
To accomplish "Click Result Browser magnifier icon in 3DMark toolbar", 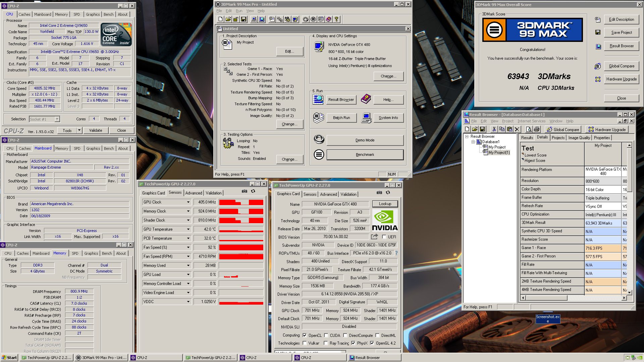I will [262, 19].
